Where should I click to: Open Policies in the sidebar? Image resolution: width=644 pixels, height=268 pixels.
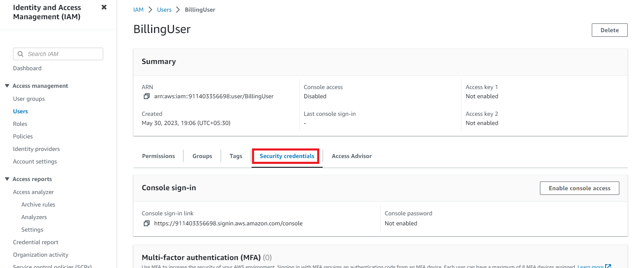point(23,136)
